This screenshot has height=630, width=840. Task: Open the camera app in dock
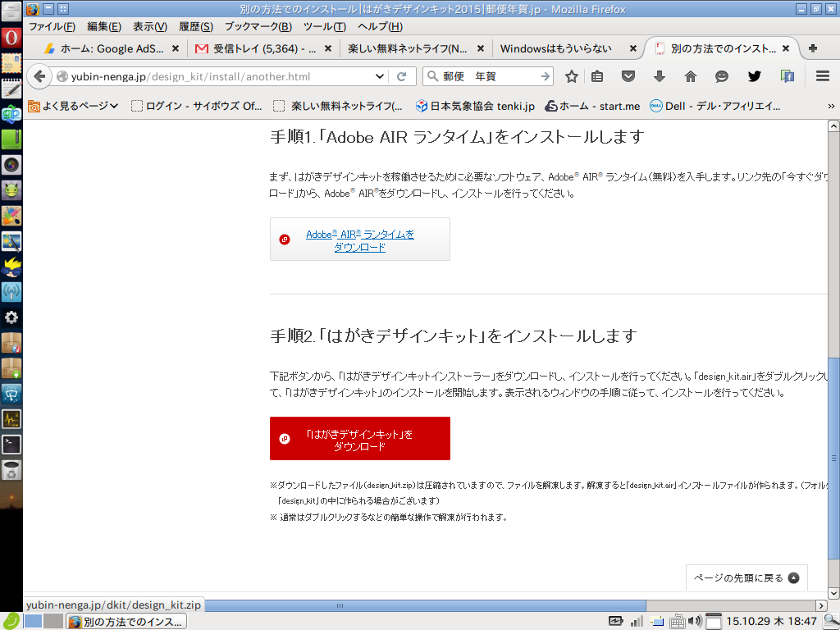[11, 165]
